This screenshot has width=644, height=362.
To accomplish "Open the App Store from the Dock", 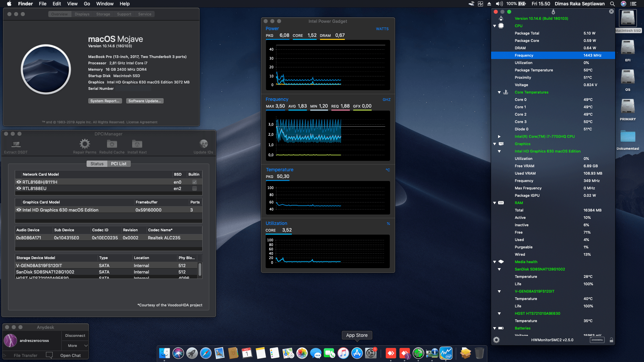I will [x=357, y=353].
